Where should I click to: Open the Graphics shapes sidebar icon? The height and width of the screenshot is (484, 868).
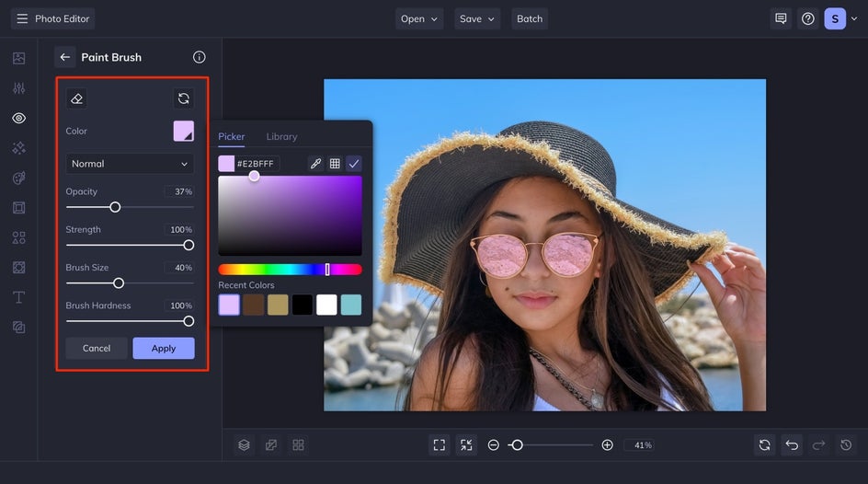tap(18, 237)
